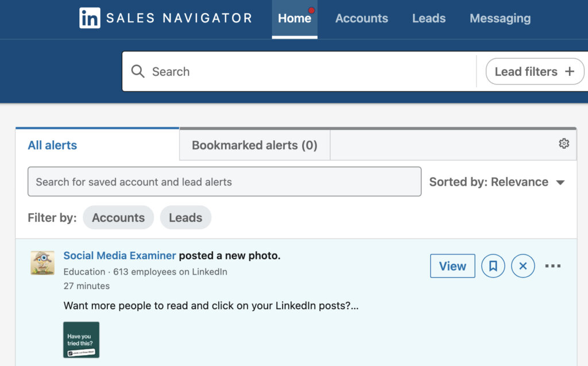588x366 pixels.
Task: Click the search magnifying glass icon
Action: pos(138,71)
